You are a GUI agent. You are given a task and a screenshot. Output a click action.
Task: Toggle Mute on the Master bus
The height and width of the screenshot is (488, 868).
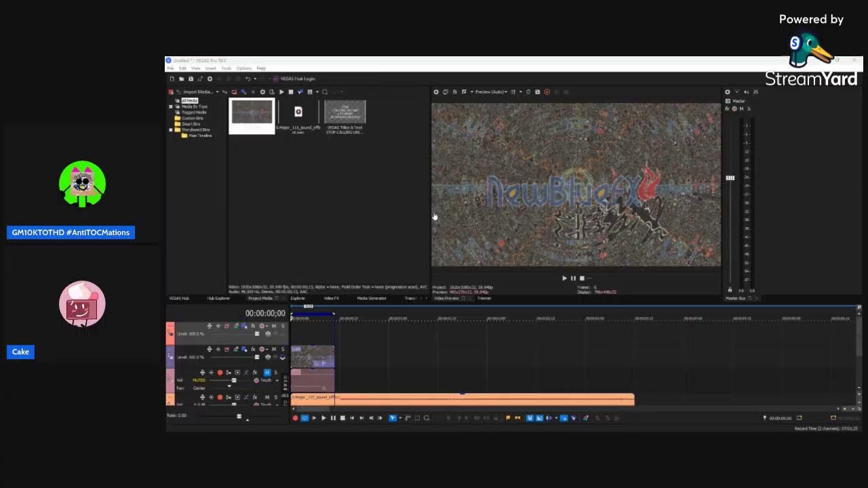(741, 108)
